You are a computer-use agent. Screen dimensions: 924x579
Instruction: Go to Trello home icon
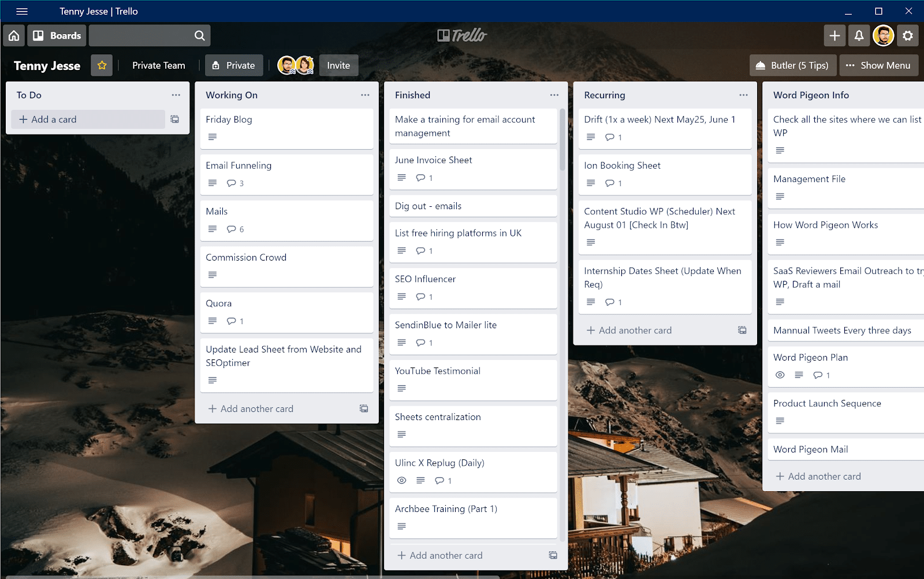pos(14,36)
